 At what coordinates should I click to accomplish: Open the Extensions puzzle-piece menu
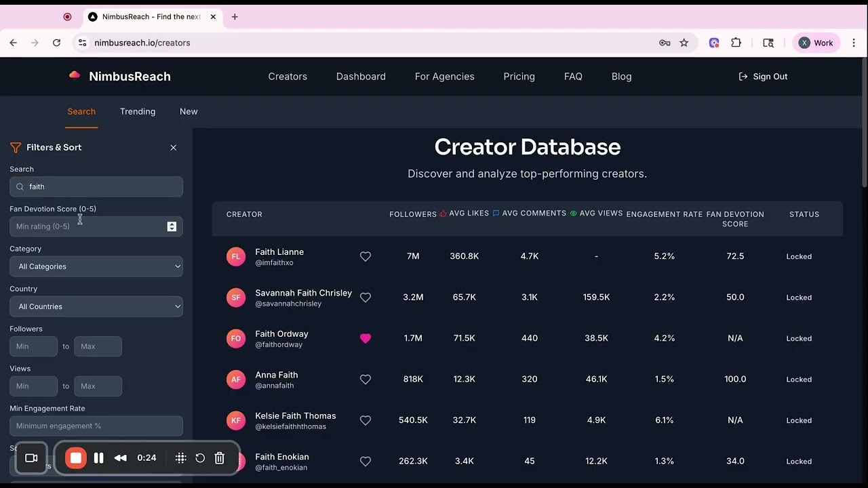click(x=736, y=43)
